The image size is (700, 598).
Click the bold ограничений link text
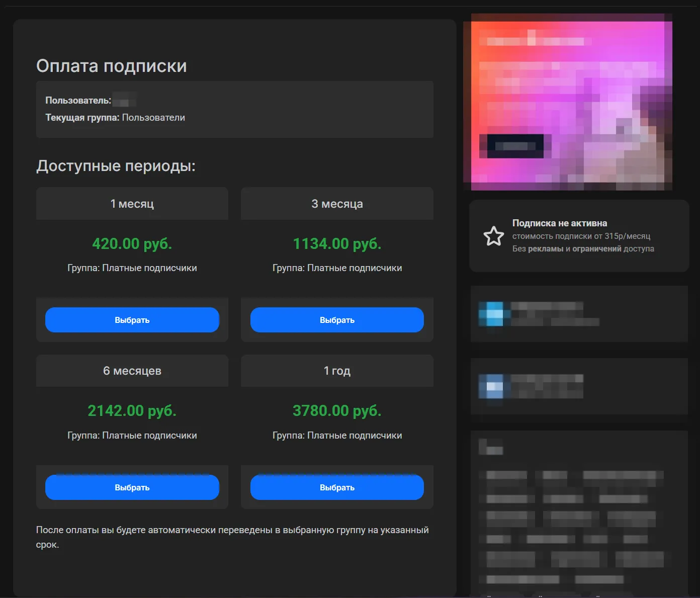(598, 248)
